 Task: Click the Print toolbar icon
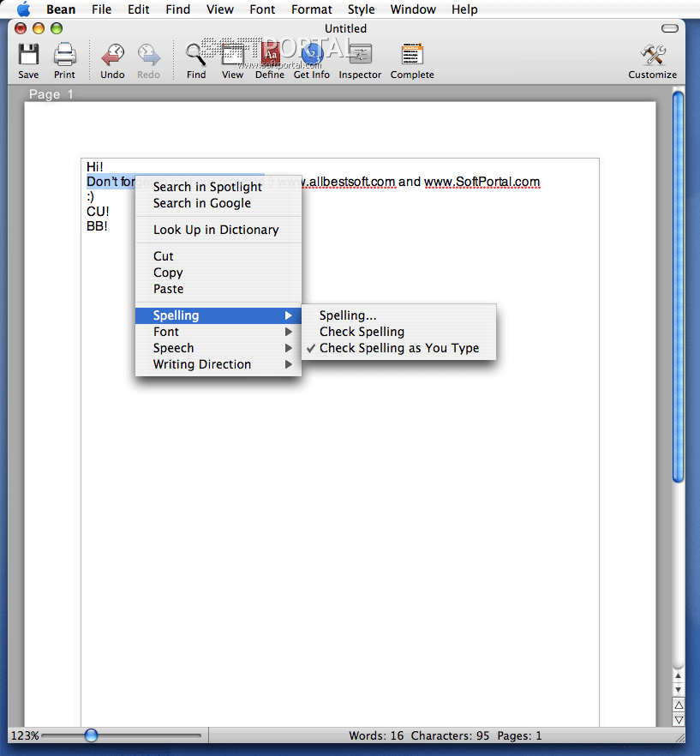coord(64,54)
